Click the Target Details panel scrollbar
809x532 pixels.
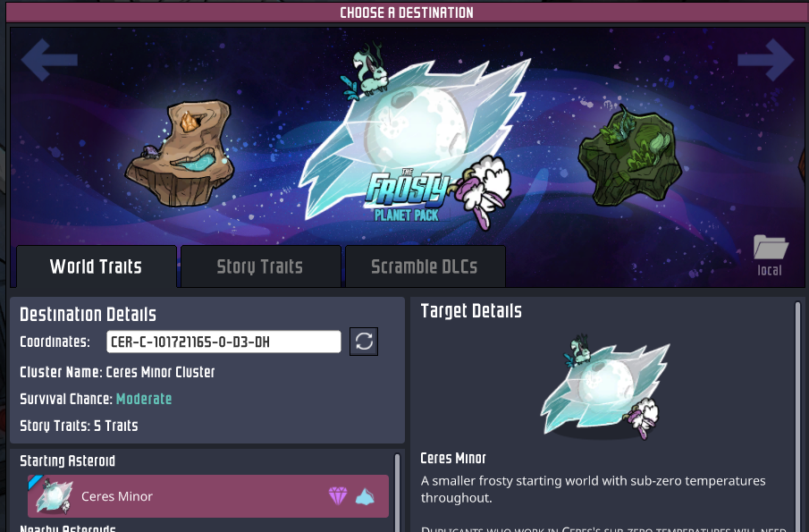click(x=797, y=416)
